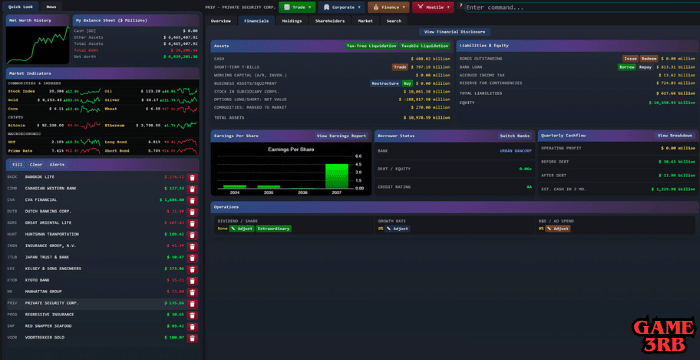
Task: Adjust the Dividend / Share setting
Action: pyautogui.click(x=242, y=229)
